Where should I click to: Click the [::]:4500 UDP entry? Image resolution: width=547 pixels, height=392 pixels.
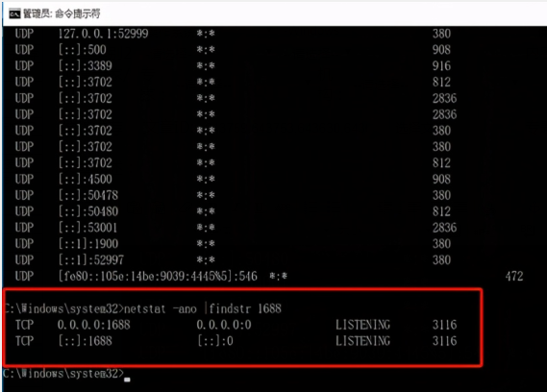(x=86, y=179)
